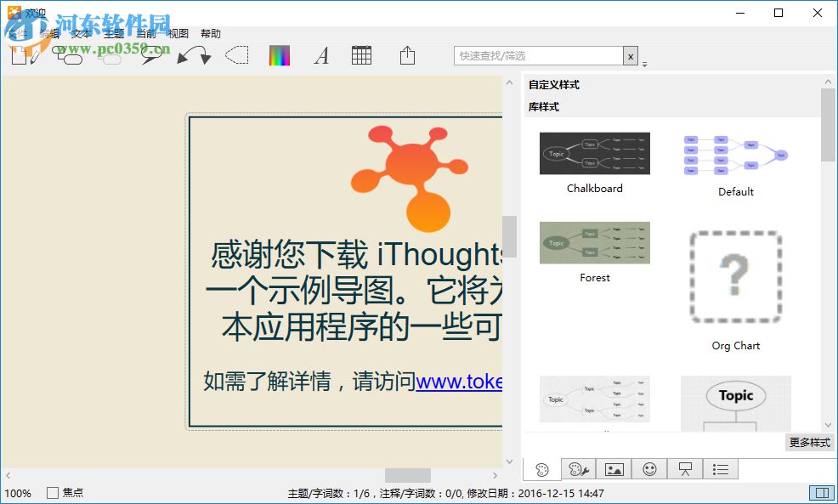Click the 更多样式 button
Screen dimensions: 838x504
tap(808, 442)
